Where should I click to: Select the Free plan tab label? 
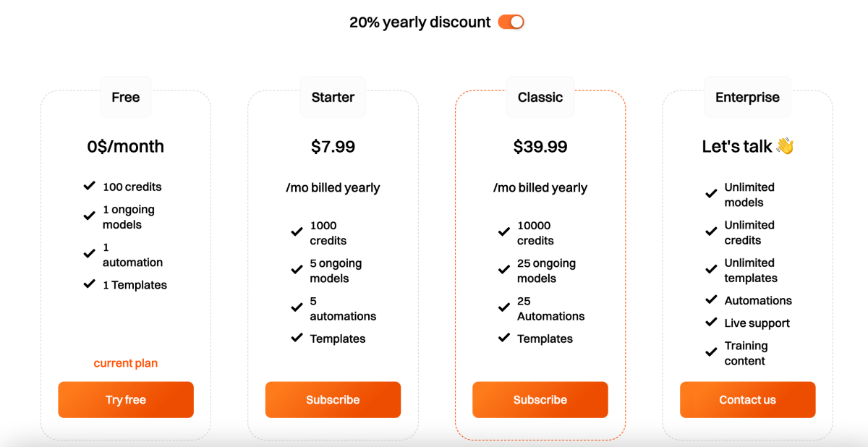[126, 97]
